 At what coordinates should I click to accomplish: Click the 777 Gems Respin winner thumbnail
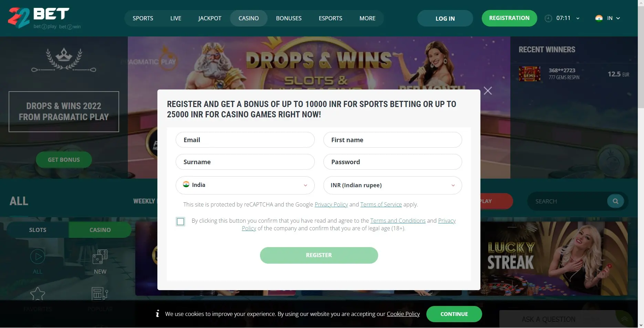(x=529, y=74)
